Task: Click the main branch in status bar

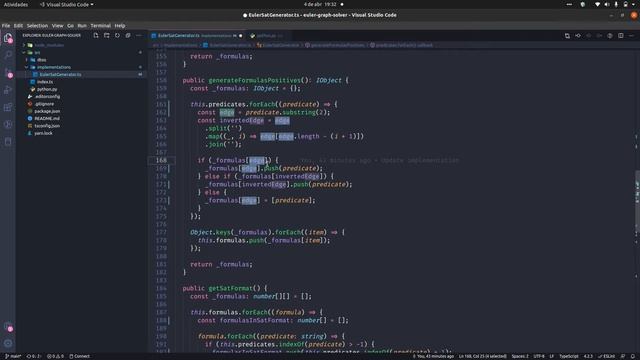Action: coord(13,356)
